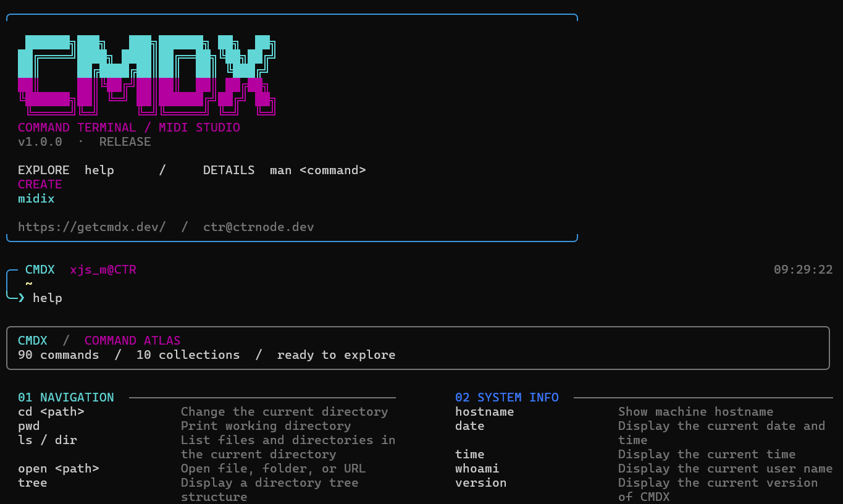Open the https://getcmdx.dev/ link
The width and height of the screenshot is (843, 504).
[92, 227]
